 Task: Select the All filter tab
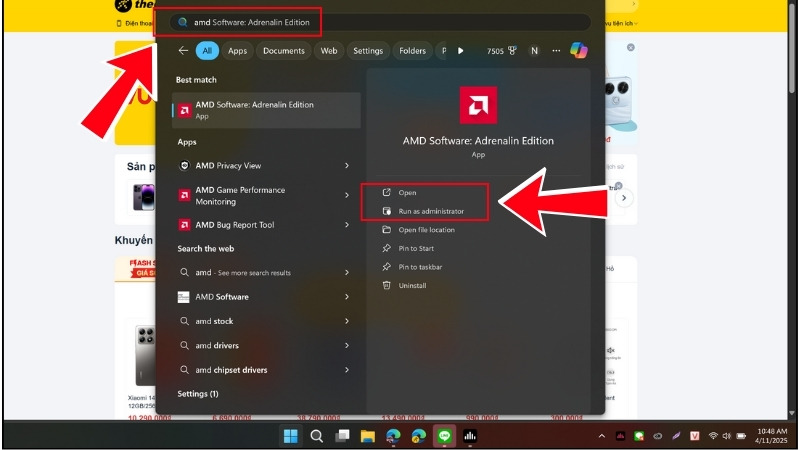[207, 51]
